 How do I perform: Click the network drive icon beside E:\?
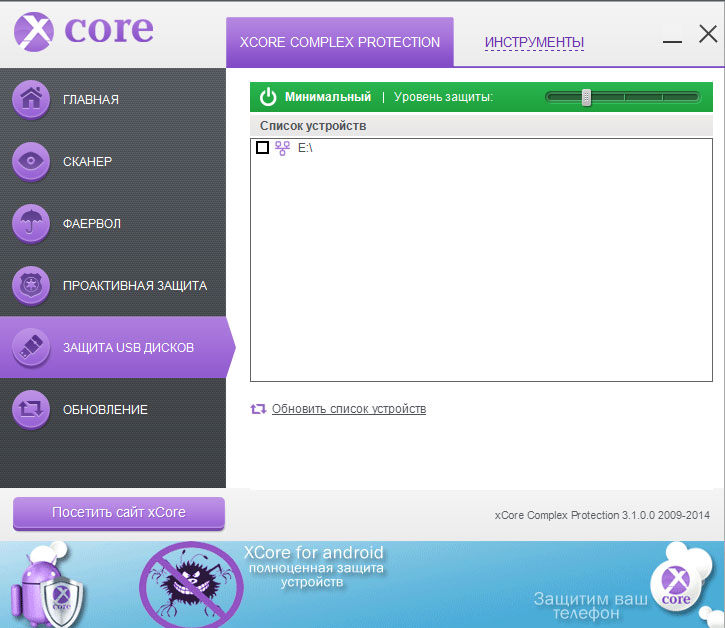pyautogui.click(x=283, y=148)
